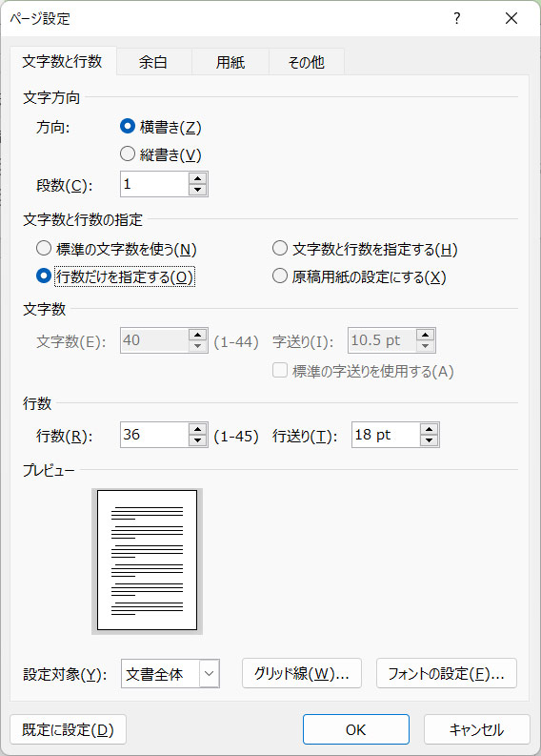
Task: Decrease 行送り value with down arrow
Action: tap(429, 440)
